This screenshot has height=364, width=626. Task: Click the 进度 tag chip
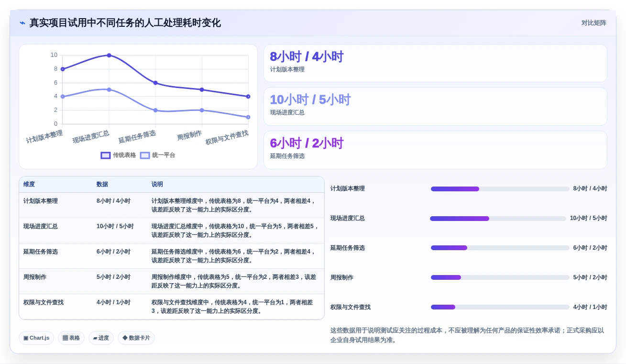(101, 338)
